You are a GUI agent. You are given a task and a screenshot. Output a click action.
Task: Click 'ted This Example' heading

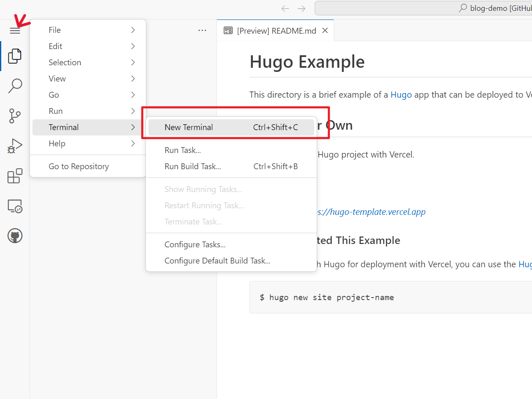pyautogui.click(x=358, y=240)
